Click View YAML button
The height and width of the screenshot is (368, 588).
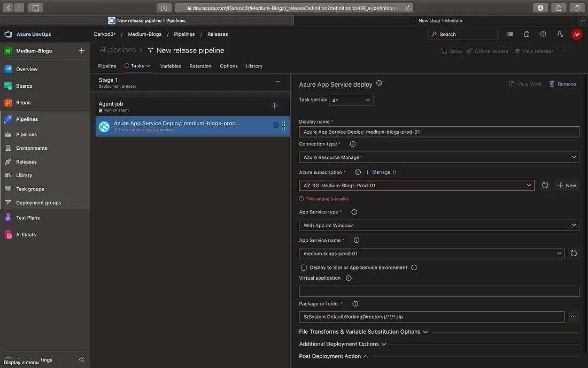click(525, 84)
